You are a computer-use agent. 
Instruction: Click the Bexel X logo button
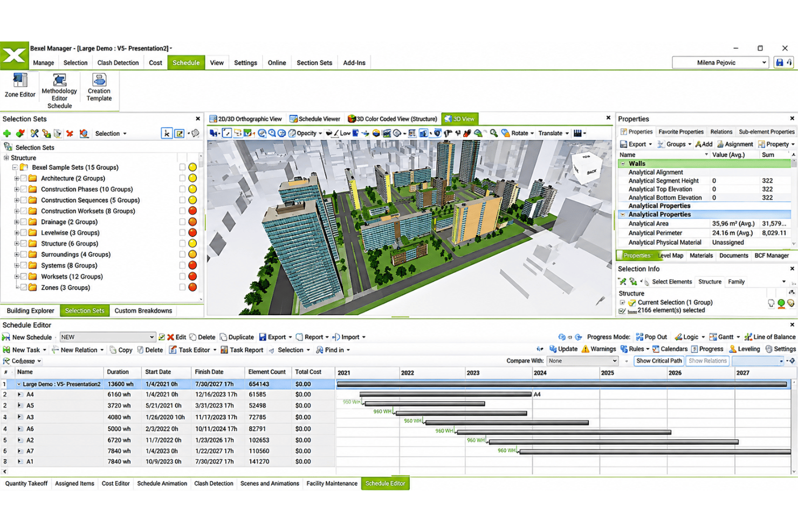pyautogui.click(x=14, y=56)
